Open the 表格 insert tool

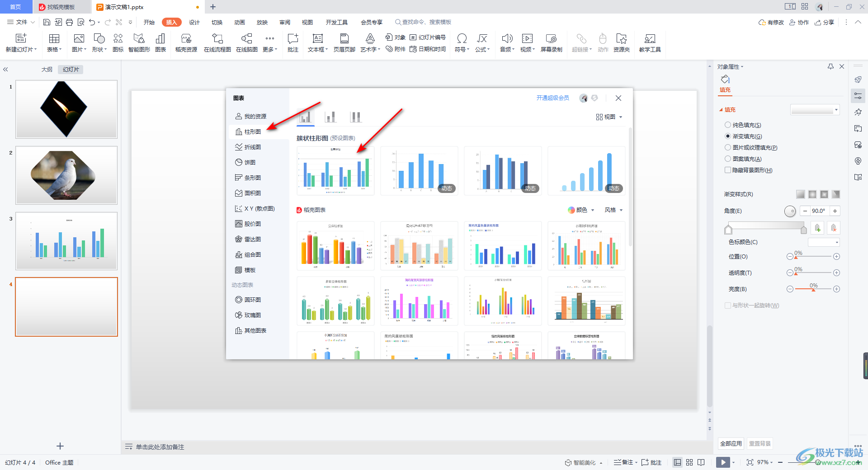(54, 43)
